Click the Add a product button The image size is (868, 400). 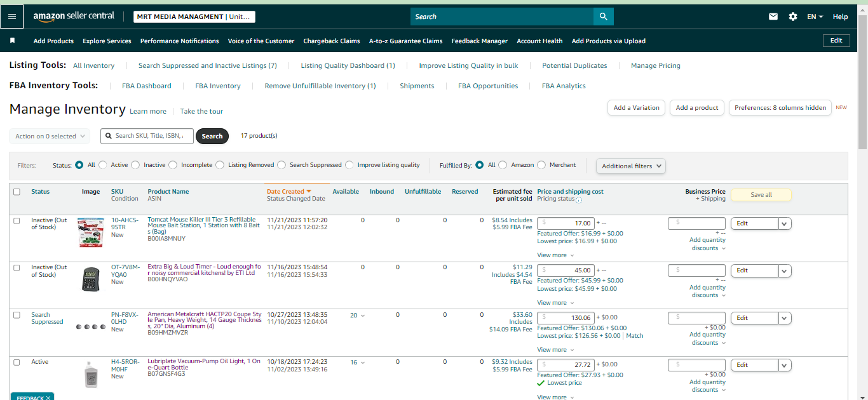click(x=697, y=107)
